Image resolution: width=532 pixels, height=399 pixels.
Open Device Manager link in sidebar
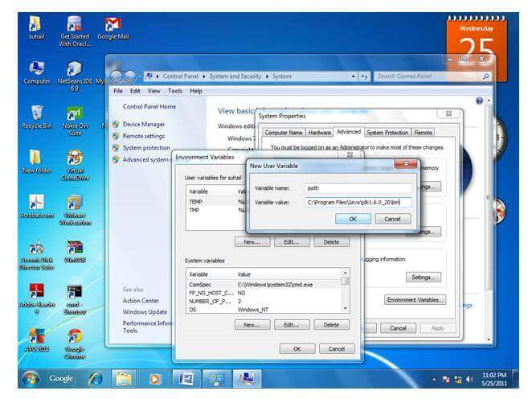(143, 124)
